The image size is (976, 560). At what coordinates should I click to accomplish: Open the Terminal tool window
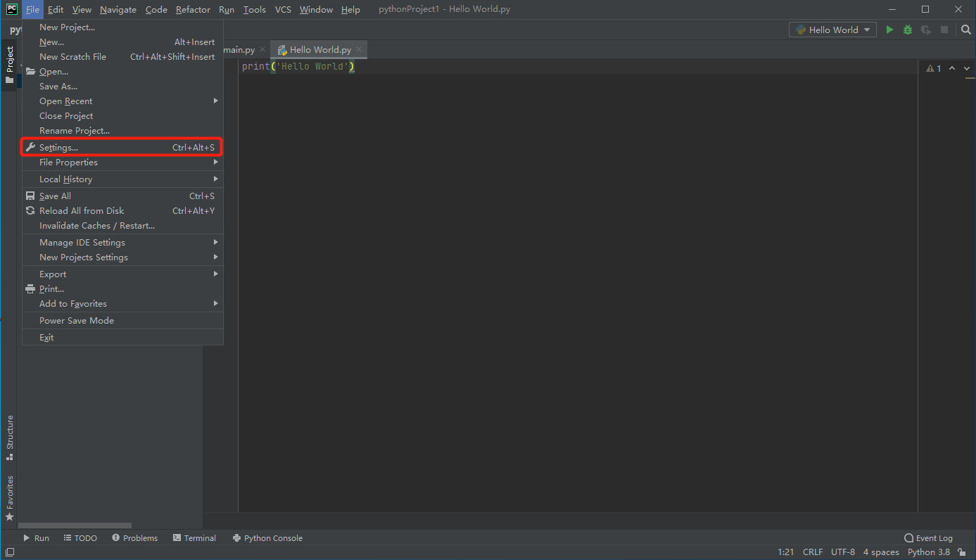194,538
